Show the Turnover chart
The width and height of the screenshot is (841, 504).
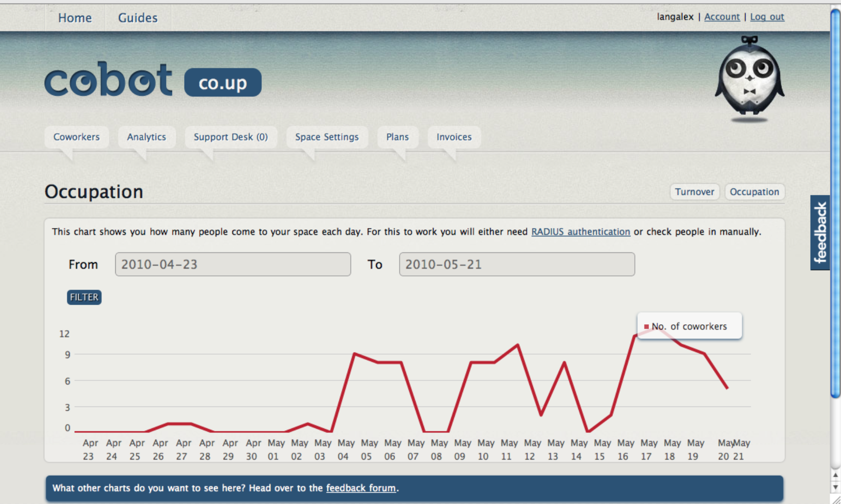tap(694, 192)
